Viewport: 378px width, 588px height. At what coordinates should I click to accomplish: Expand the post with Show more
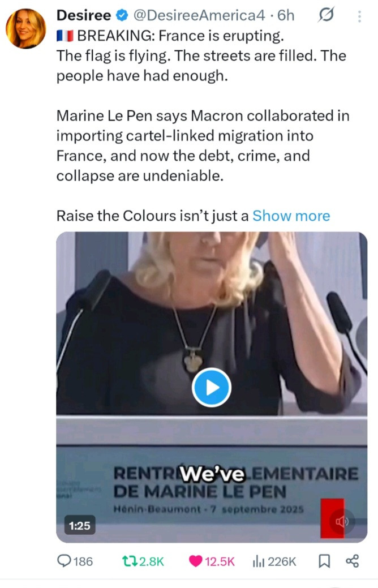click(291, 216)
